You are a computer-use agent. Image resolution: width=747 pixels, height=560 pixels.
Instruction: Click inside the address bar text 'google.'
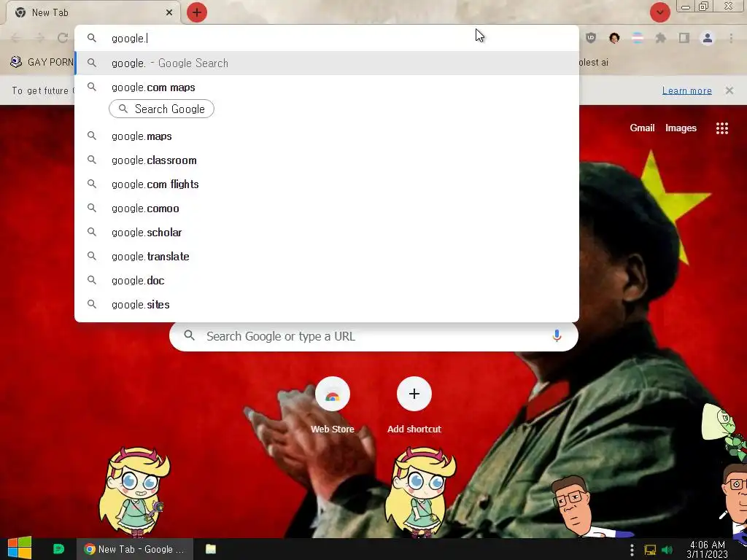[x=128, y=39]
